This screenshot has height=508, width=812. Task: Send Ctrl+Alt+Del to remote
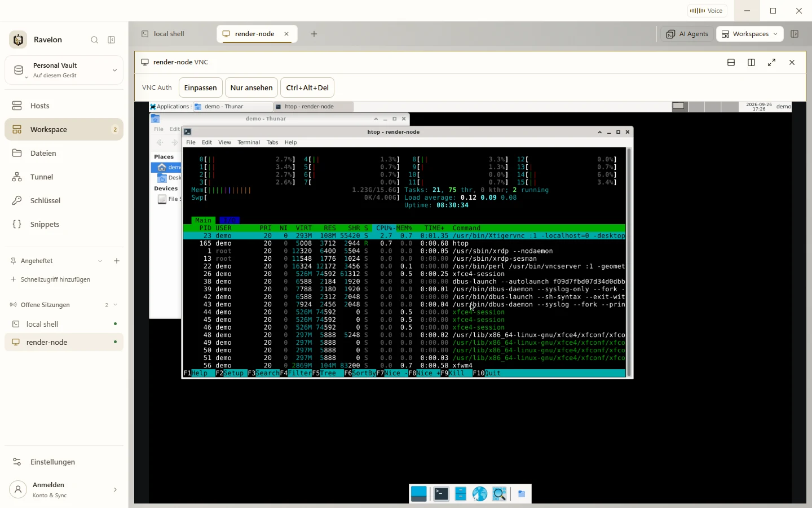307,87
